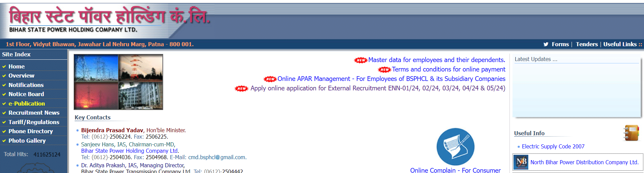Viewport: 644px width, 173px height.
Task: Open e-Publication in the sidebar
Action: coord(27,104)
